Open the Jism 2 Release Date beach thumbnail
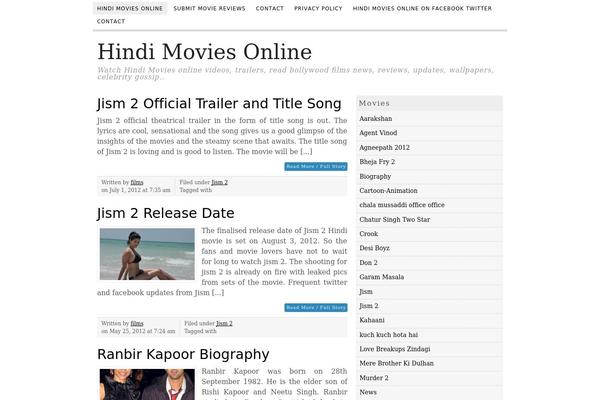This screenshot has width=600, height=400. (x=146, y=254)
